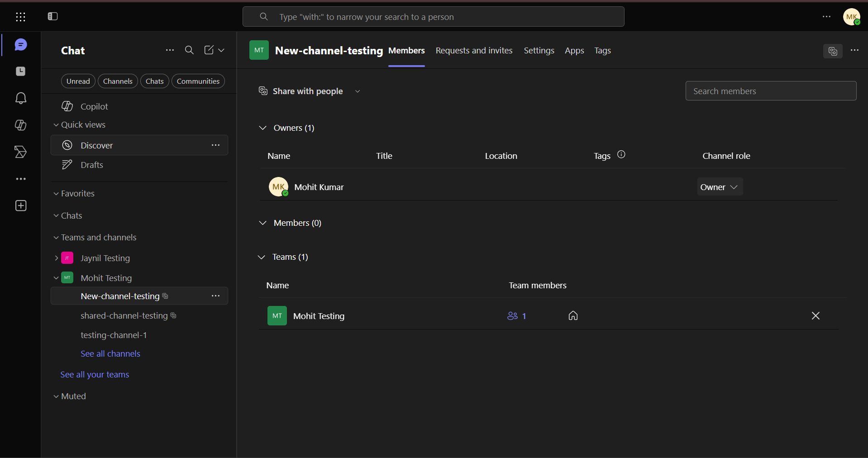Viewport: 868px width, 458px height.
Task: Open Share with people dropdown arrow
Action: (358, 91)
